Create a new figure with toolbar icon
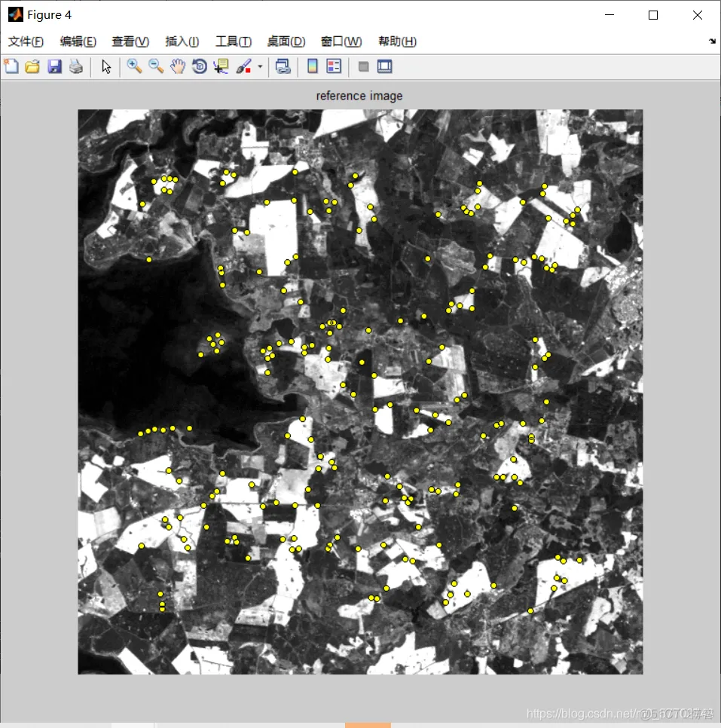Screen dimensions: 721x728 (x=11, y=66)
